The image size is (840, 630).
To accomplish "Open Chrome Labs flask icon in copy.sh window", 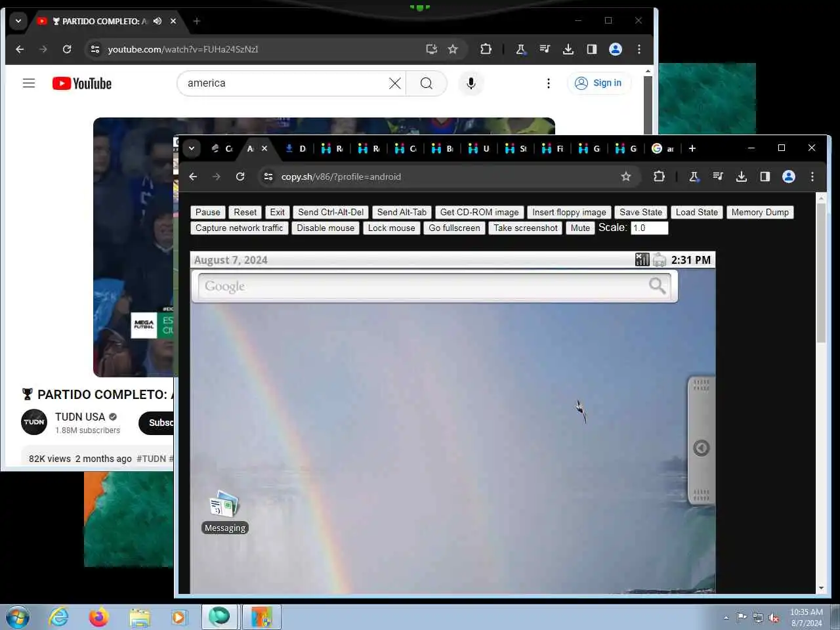I will click(x=694, y=177).
